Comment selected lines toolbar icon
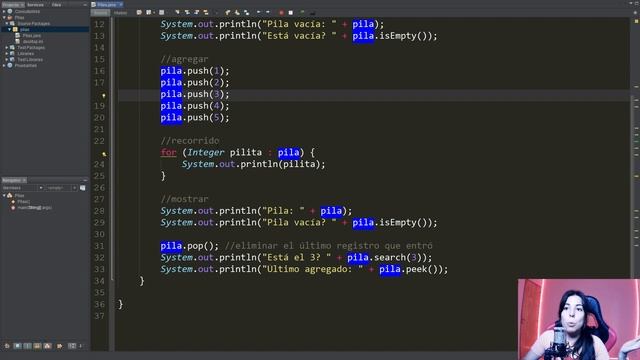This screenshot has height=360, width=640. click(x=303, y=12)
